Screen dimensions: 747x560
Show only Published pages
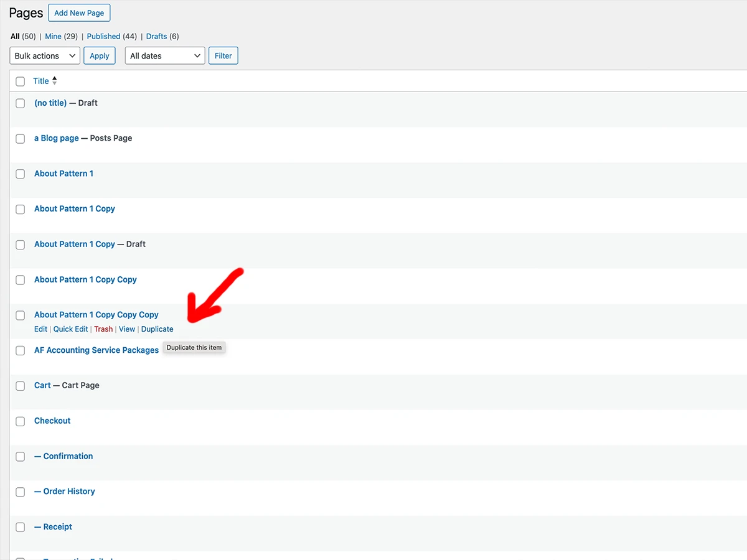coord(103,37)
